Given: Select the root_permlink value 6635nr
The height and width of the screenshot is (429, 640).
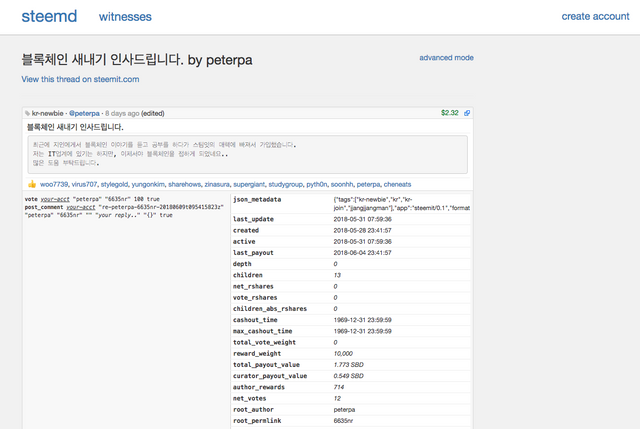Looking at the screenshot, I should pyautogui.click(x=343, y=420).
